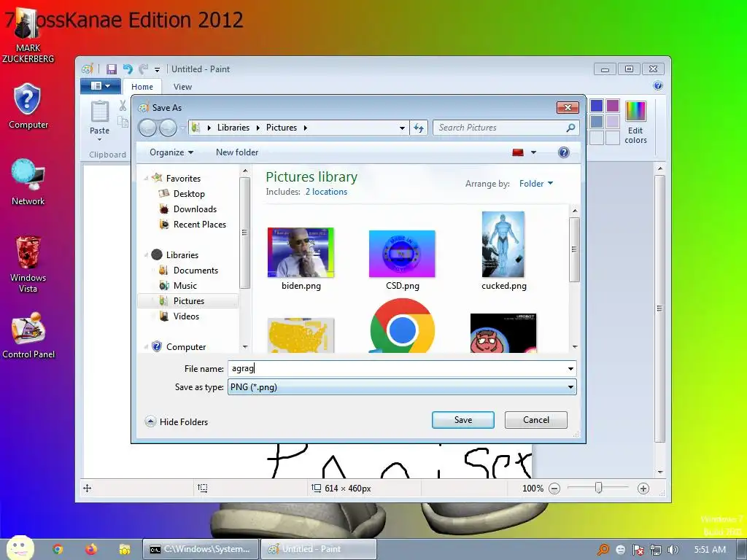Image resolution: width=747 pixels, height=560 pixels.
Task: Select the Network desktop icon
Action: 28,182
